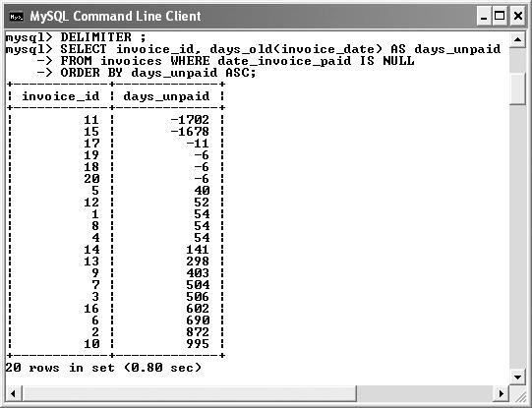Image resolution: width=532 pixels, height=408 pixels.
Task: Click the days_unpaid column header text
Action: (x=166, y=96)
